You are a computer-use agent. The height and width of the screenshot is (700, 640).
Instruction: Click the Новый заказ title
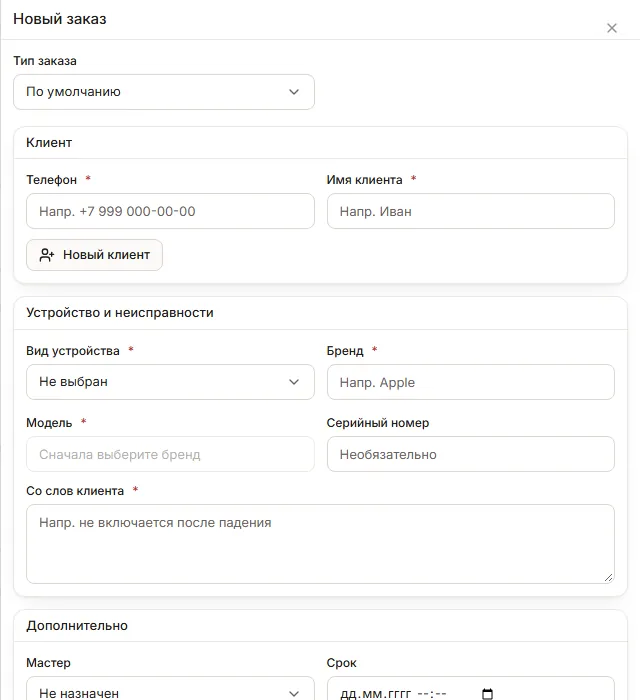tap(60, 19)
